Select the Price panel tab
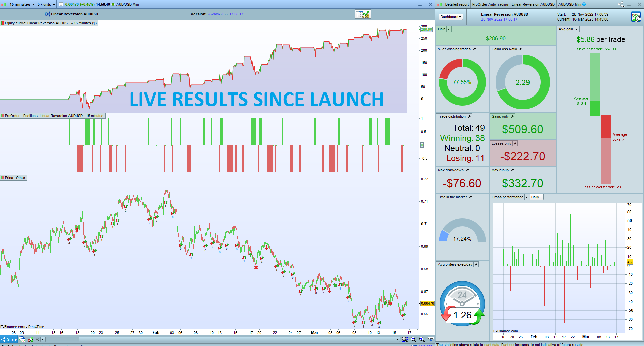 click(7, 178)
